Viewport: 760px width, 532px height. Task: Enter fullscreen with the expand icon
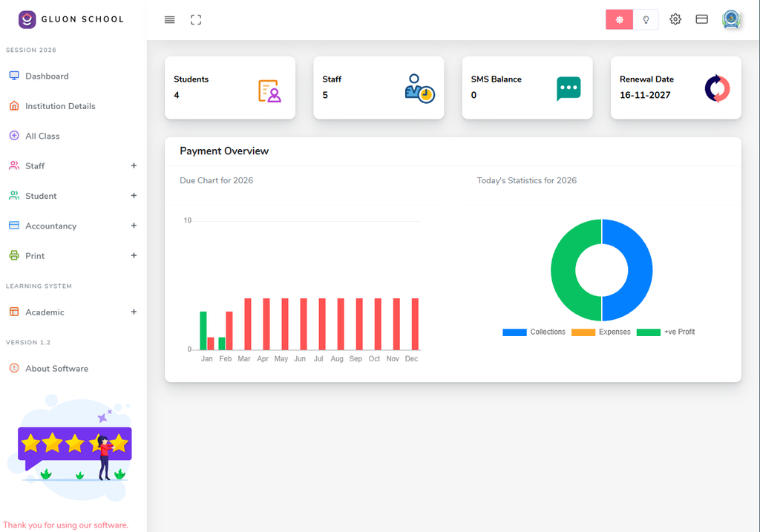click(x=196, y=20)
